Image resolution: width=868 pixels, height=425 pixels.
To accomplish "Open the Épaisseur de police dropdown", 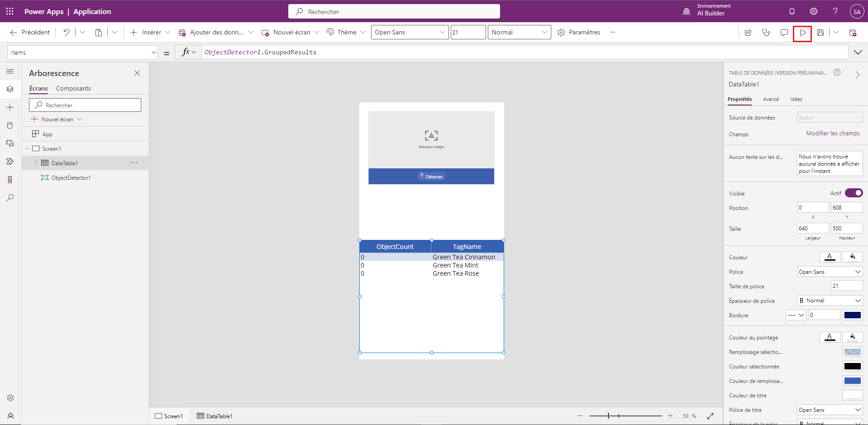I will (830, 301).
